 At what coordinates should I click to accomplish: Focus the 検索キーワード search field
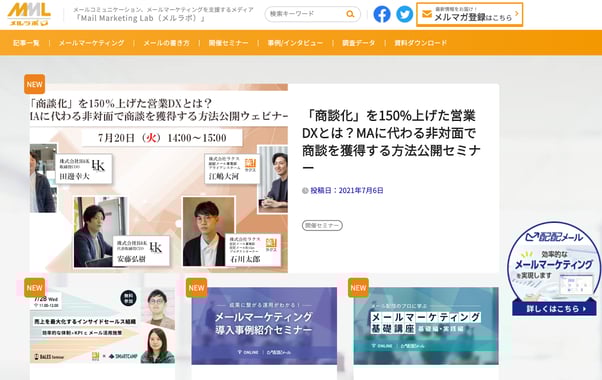(x=313, y=14)
